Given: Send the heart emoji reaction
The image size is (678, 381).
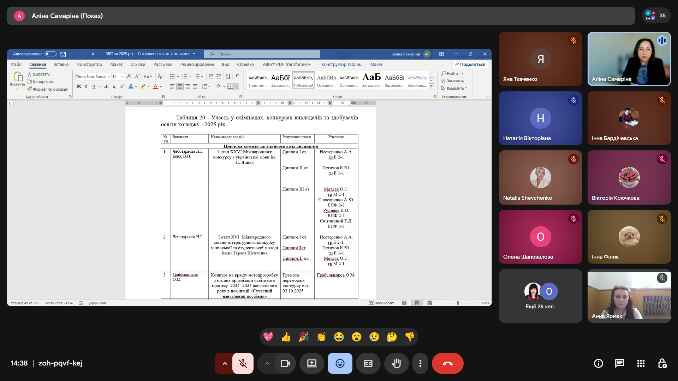Looking at the screenshot, I should tap(268, 337).
